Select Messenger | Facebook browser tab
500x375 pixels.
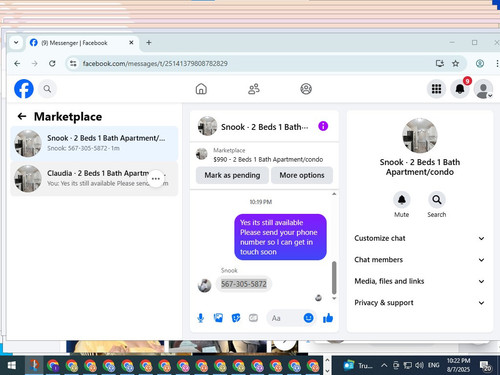point(81,43)
